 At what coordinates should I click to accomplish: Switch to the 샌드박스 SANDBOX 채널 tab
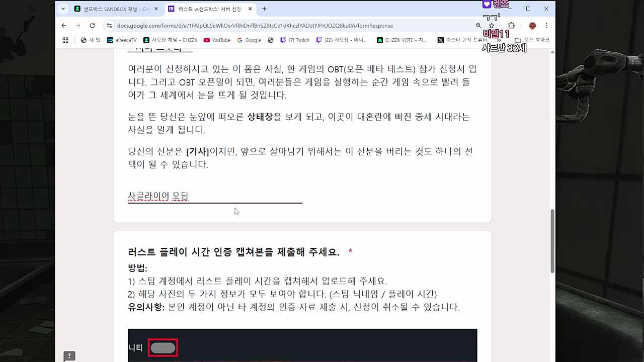(x=116, y=9)
